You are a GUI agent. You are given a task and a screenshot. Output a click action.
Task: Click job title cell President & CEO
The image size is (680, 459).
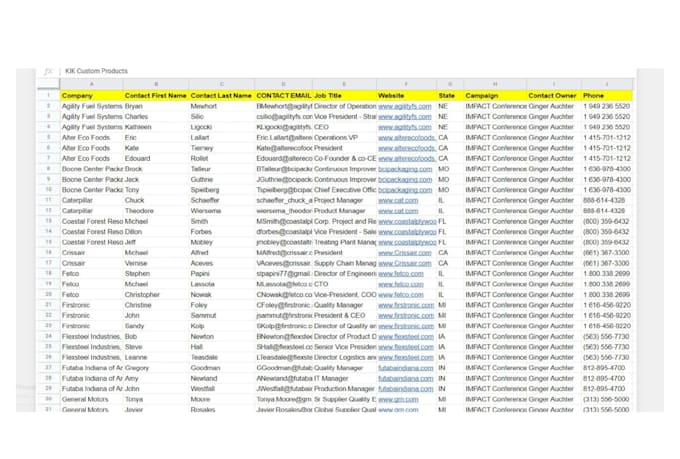tap(344, 315)
